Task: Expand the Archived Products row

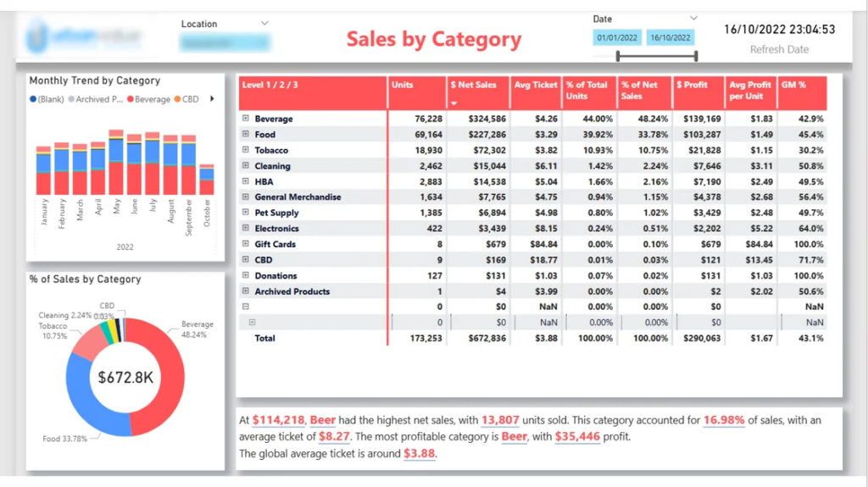Action: click(245, 291)
